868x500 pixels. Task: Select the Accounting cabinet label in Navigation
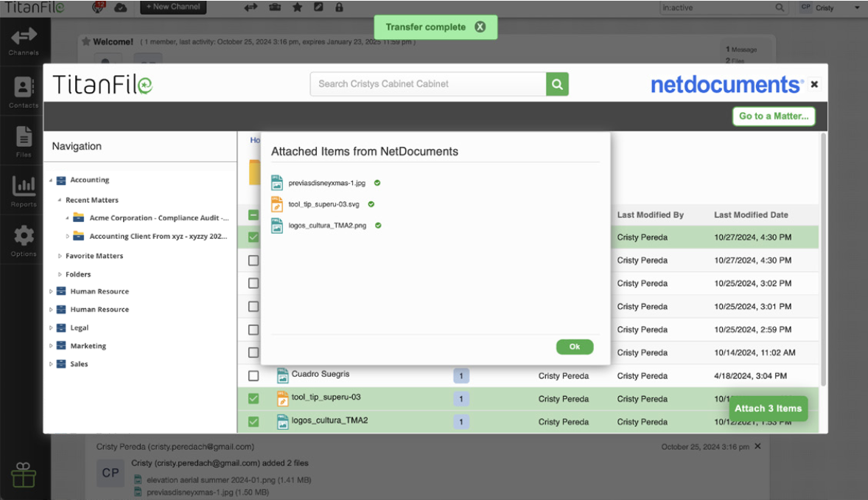point(90,180)
